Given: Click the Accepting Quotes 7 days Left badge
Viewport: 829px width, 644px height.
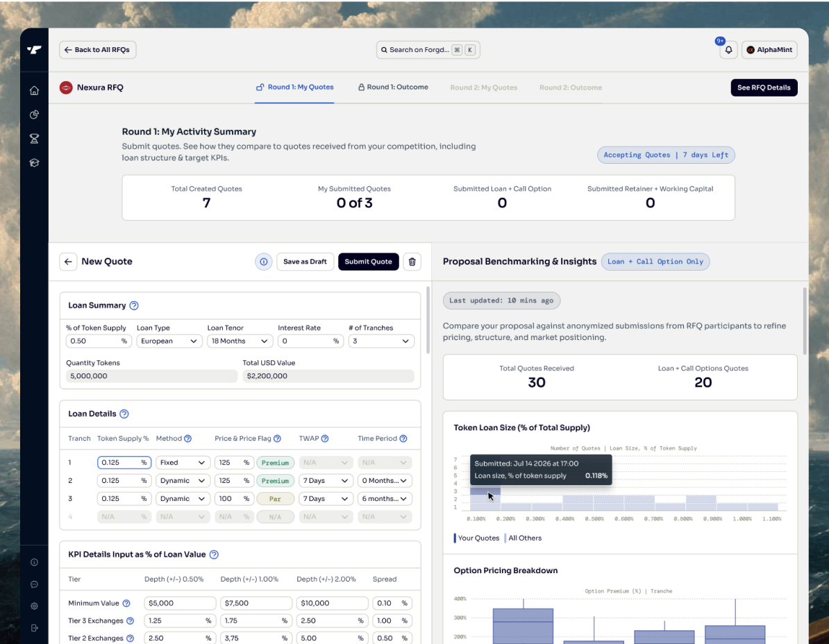Looking at the screenshot, I should click(666, 155).
